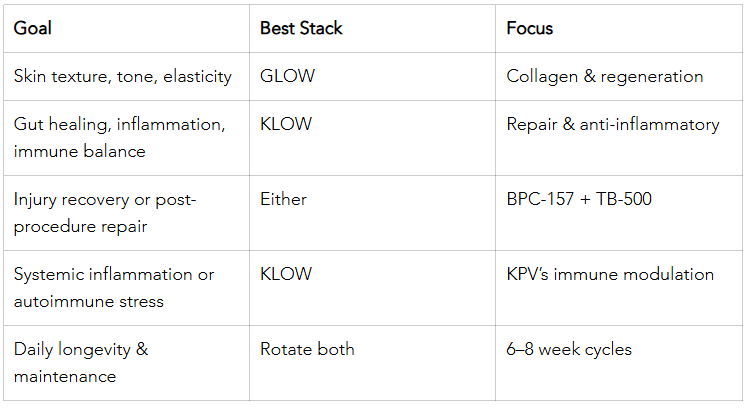Click the 'Injury recovery or post-procedure repair' cell
749x412 pixels.
click(105, 212)
